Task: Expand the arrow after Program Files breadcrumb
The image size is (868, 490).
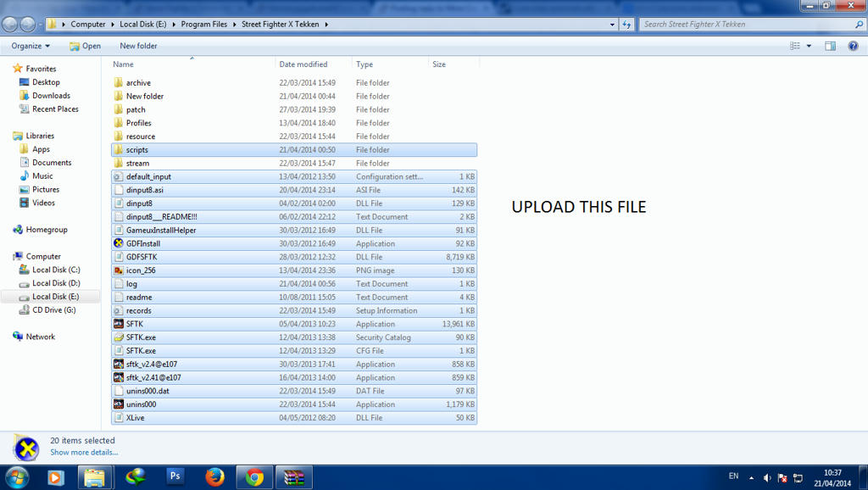Action: 235,25
